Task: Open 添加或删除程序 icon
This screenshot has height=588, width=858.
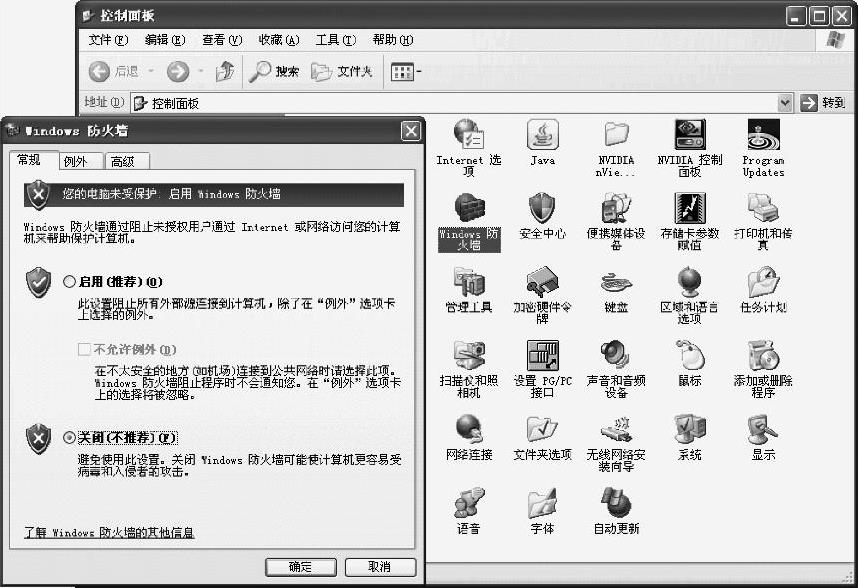Action: pyautogui.click(x=763, y=357)
